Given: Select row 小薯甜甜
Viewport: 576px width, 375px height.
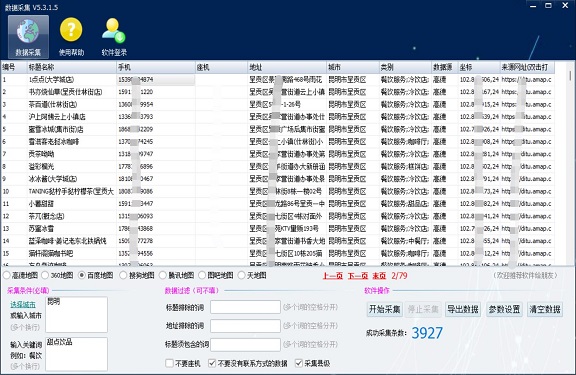Looking at the screenshot, I should pos(278,203).
